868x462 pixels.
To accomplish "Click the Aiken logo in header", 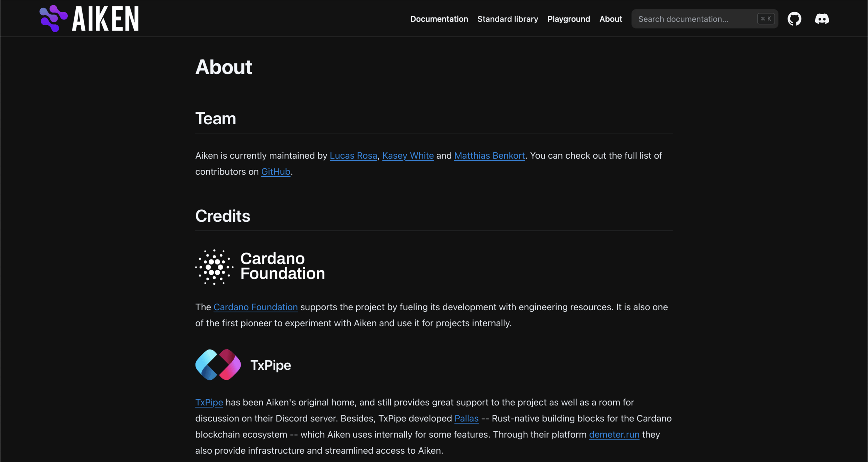I will tap(89, 19).
